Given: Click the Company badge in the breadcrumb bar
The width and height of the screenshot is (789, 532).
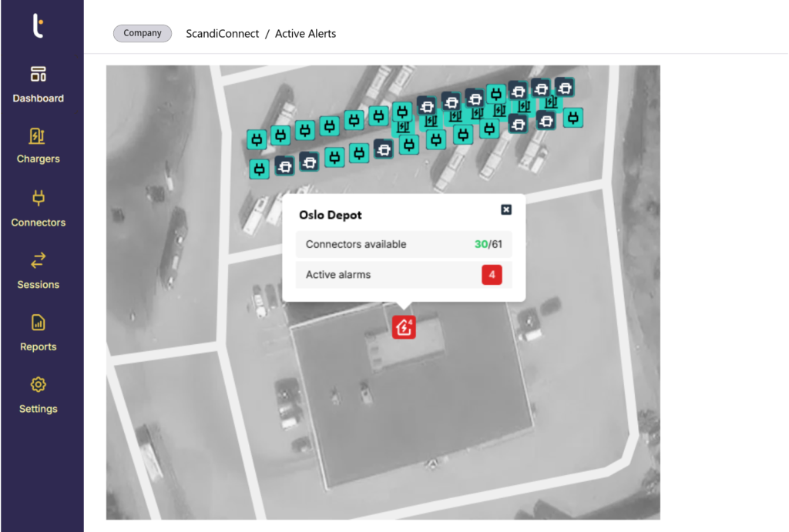Looking at the screenshot, I should pos(142,33).
